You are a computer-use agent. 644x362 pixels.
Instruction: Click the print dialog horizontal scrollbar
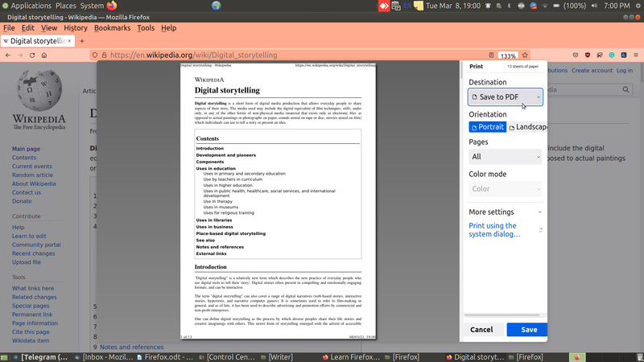point(502,315)
